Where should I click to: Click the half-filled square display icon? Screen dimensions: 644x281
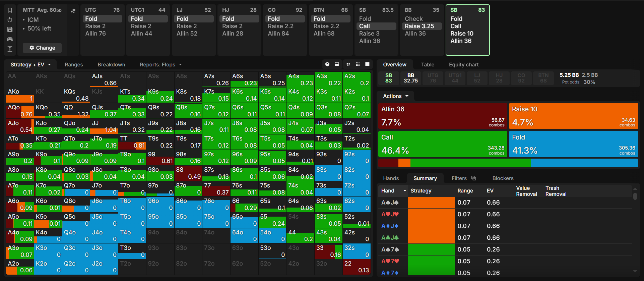click(337, 64)
